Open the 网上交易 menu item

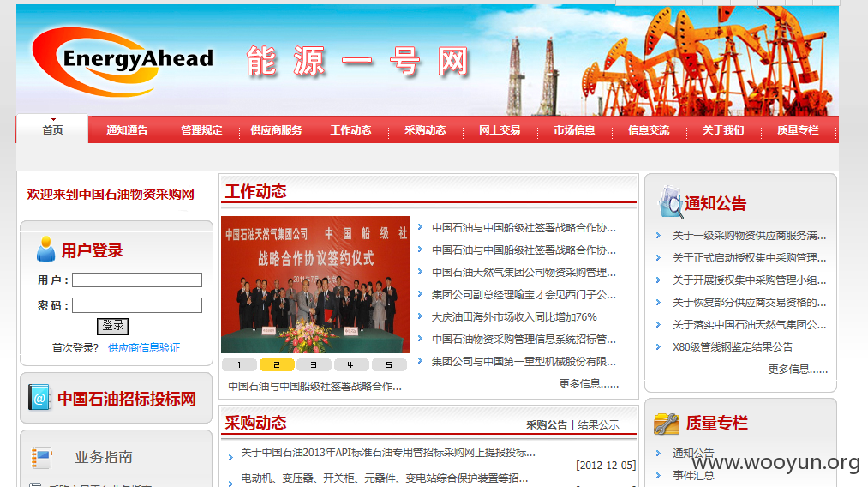500,130
